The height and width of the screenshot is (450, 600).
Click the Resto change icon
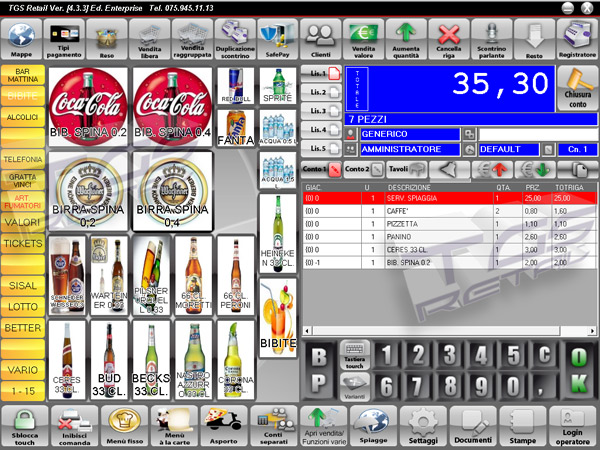(534, 39)
